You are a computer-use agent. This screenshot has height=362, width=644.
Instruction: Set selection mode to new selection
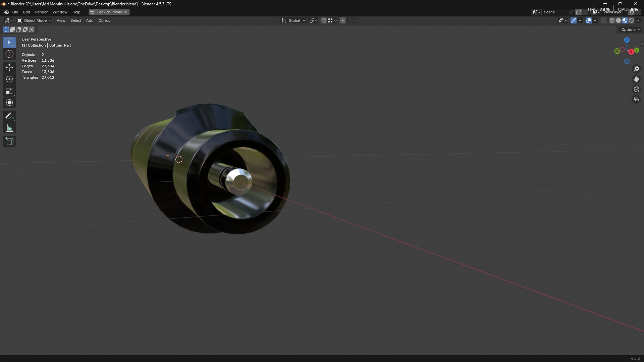6,29
